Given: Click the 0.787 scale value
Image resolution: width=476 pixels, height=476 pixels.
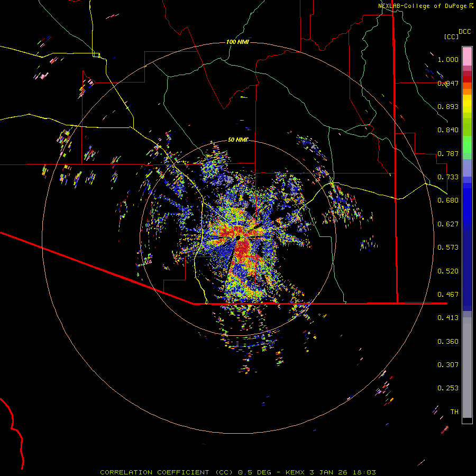Looking at the screenshot, I should click(448, 153).
